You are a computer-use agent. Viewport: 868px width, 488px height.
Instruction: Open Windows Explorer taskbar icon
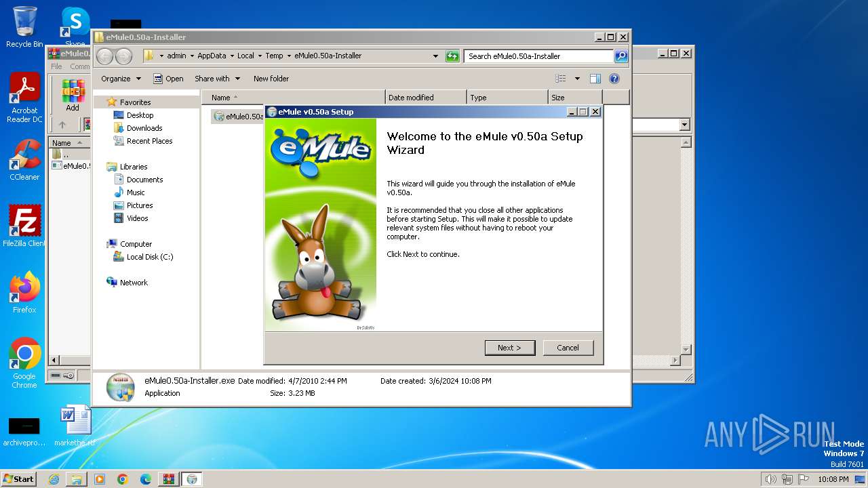click(77, 479)
